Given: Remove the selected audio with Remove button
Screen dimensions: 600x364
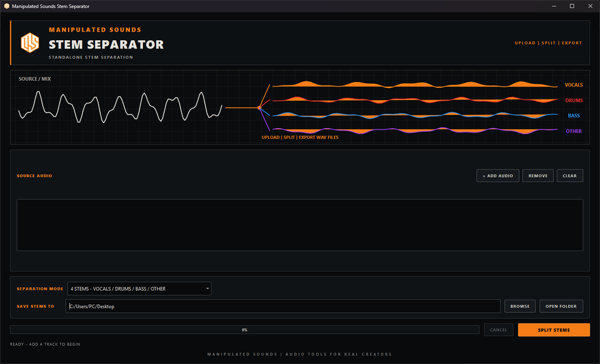Looking at the screenshot, I should [538, 175].
